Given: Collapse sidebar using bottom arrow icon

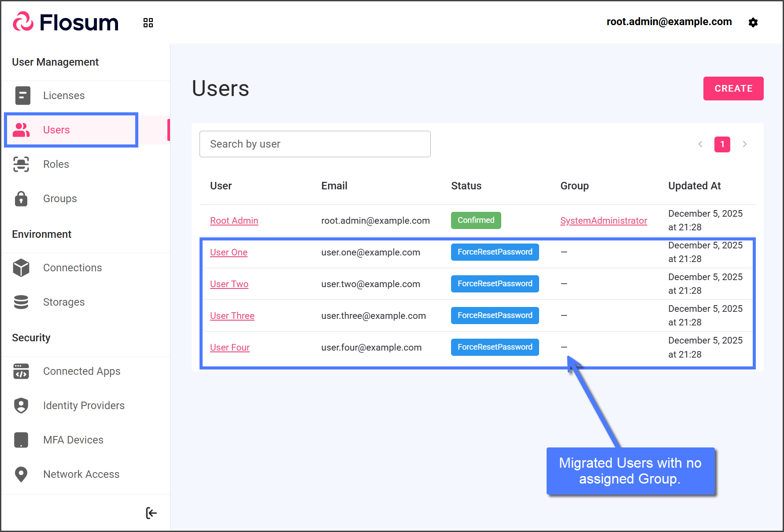Looking at the screenshot, I should (151, 513).
